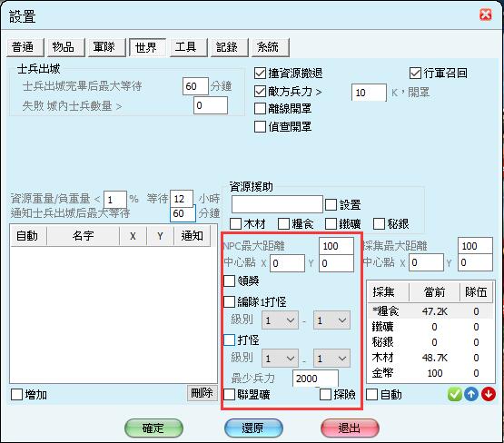Click the red down arrow icon
This screenshot has width=504, height=443.
coord(488,394)
